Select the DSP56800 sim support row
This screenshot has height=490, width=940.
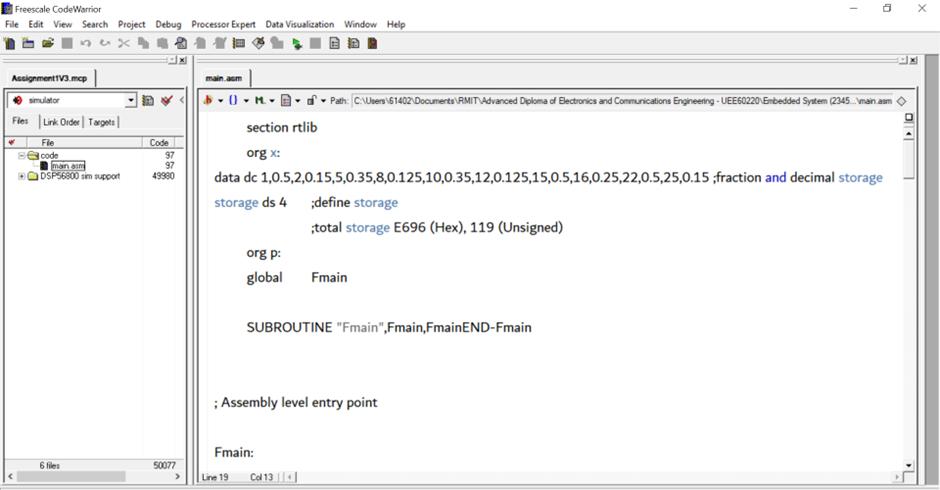point(80,176)
